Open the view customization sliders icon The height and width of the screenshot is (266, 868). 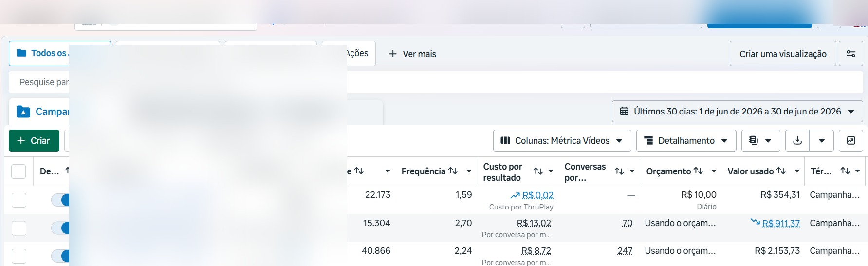tap(851, 54)
